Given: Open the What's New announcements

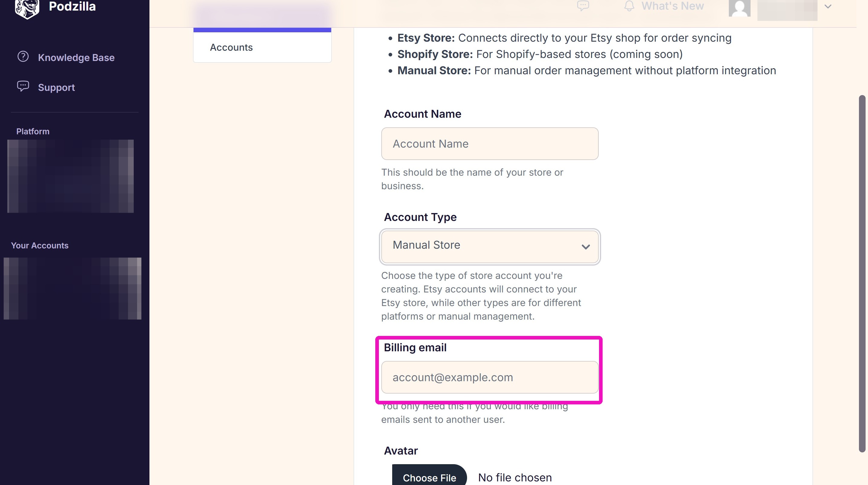Looking at the screenshot, I should pyautogui.click(x=673, y=6).
